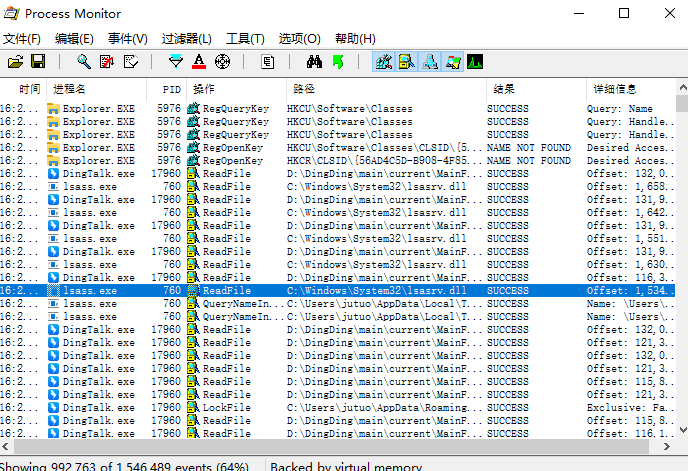The width and height of the screenshot is (688, 471).
Task: Toggle Show File System Activity toolbar button
Action: point(407,61)
